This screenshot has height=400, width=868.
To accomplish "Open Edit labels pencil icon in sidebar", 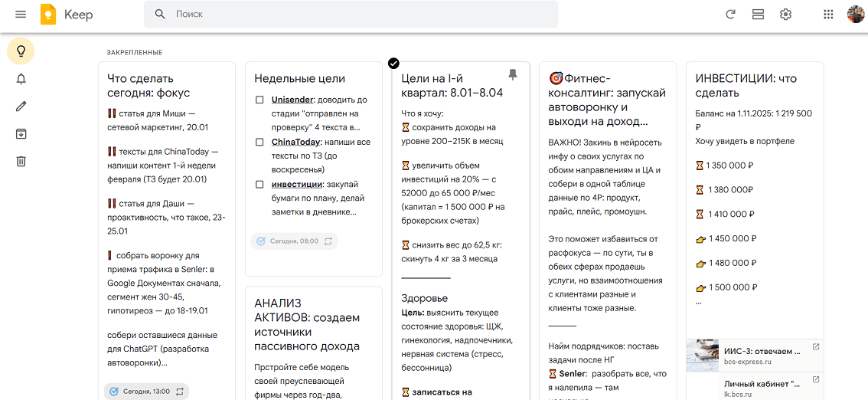I will point(21,107).
